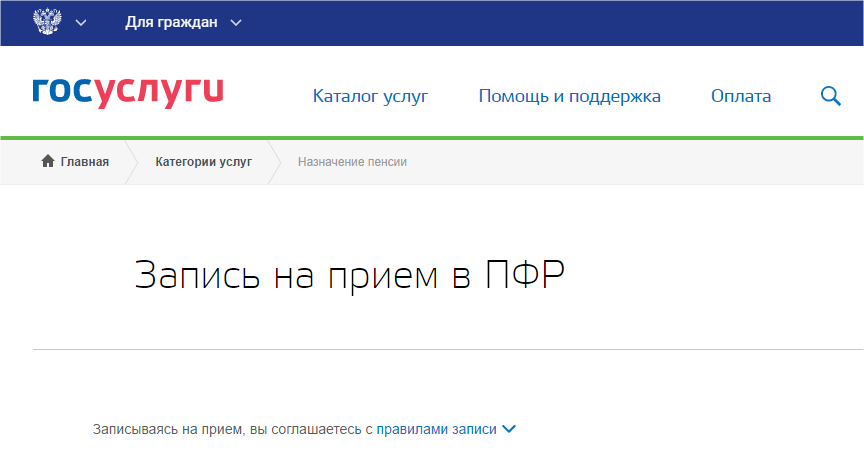Open the "Каталог услуг" menu item
Viewport: 864px width, 456px height.
tap(370, 96)
